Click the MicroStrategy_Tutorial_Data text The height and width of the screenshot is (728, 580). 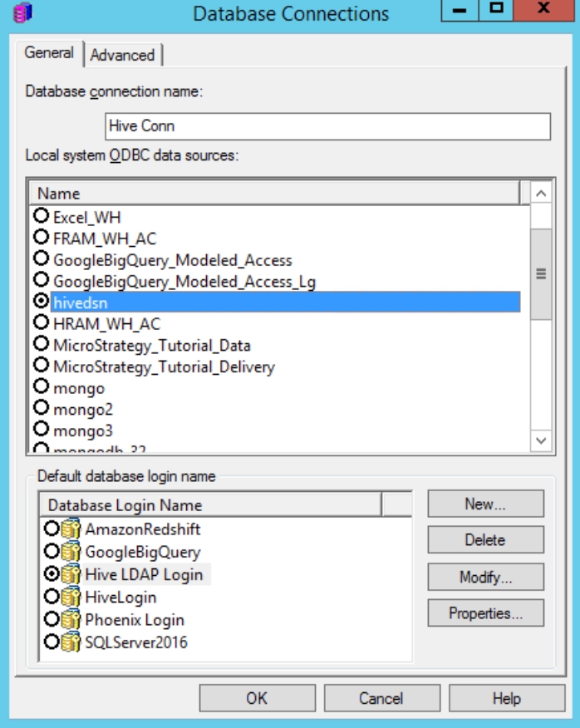point(152,346)
